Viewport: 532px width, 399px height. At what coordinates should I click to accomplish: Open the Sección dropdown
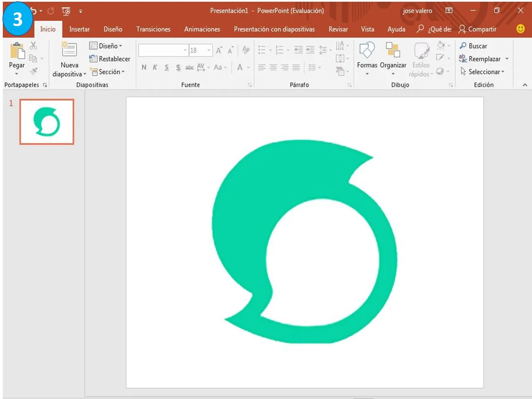(108, 72)
